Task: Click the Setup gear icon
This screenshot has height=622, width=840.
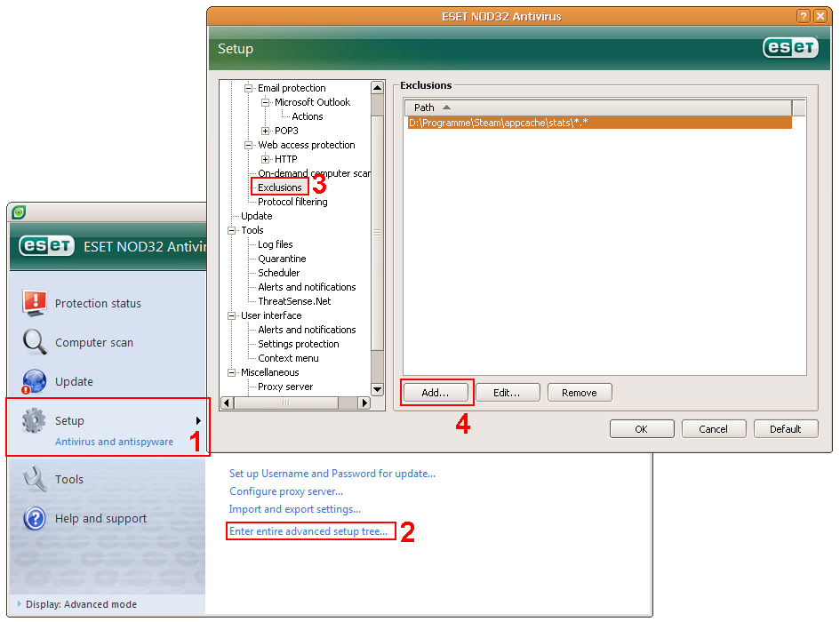Action: coord(34,420)
